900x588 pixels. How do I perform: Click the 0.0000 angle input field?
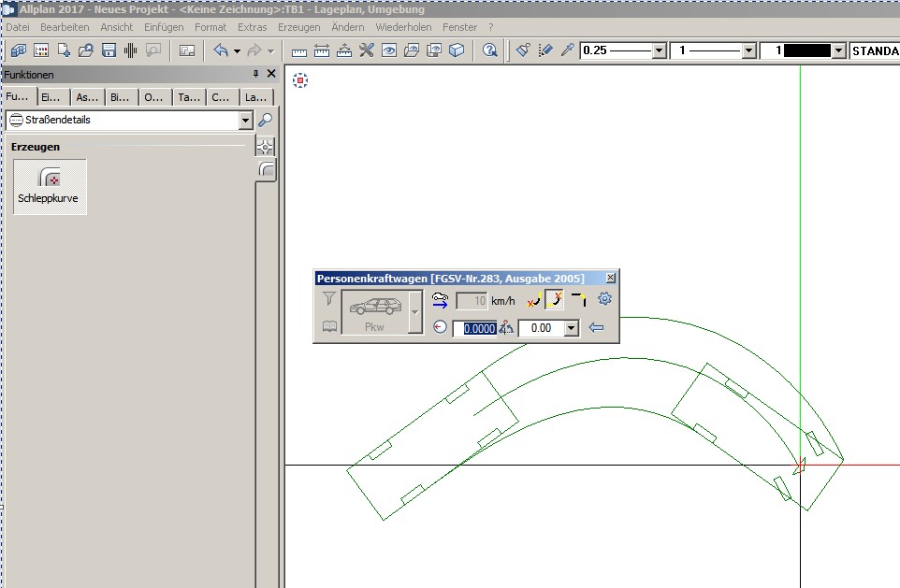pos(474,328)
